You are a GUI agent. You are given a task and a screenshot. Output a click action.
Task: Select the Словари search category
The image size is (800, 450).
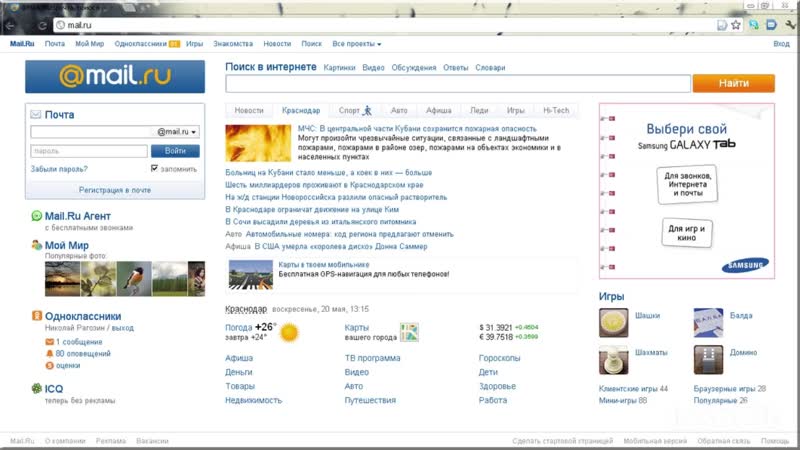(490, 67)
